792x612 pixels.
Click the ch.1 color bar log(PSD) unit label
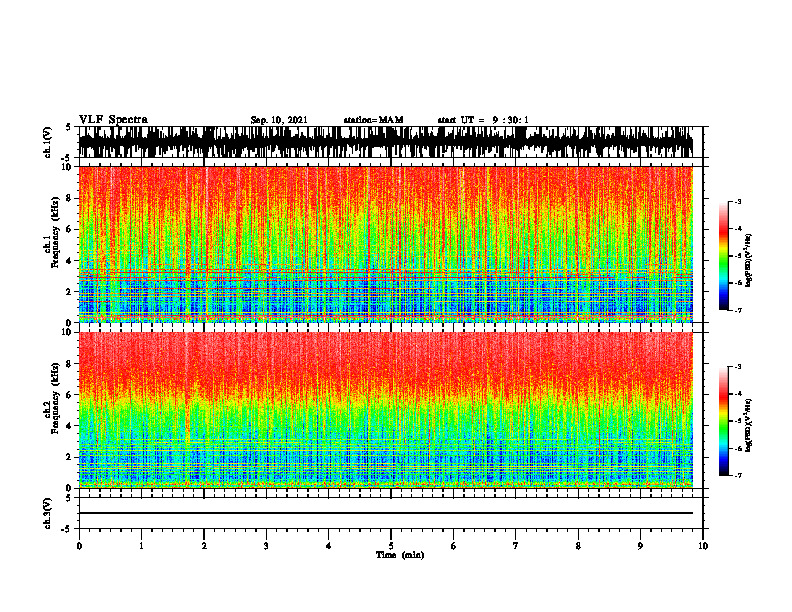pos(749,261)
